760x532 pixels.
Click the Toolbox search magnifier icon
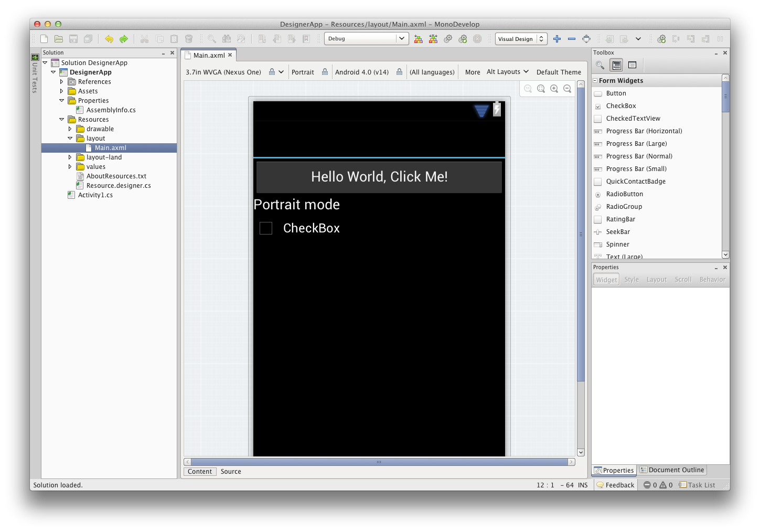pos(600,65)
